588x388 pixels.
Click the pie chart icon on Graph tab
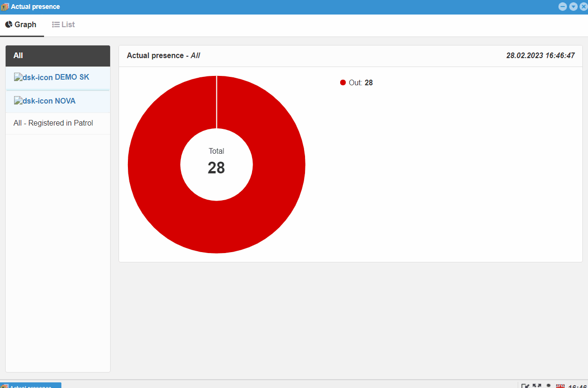[9, 24]
